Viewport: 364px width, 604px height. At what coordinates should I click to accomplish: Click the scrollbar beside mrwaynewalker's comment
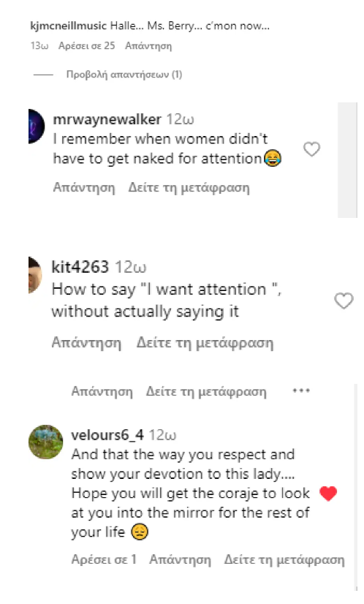pyautogui.click(x=347, y=160)
